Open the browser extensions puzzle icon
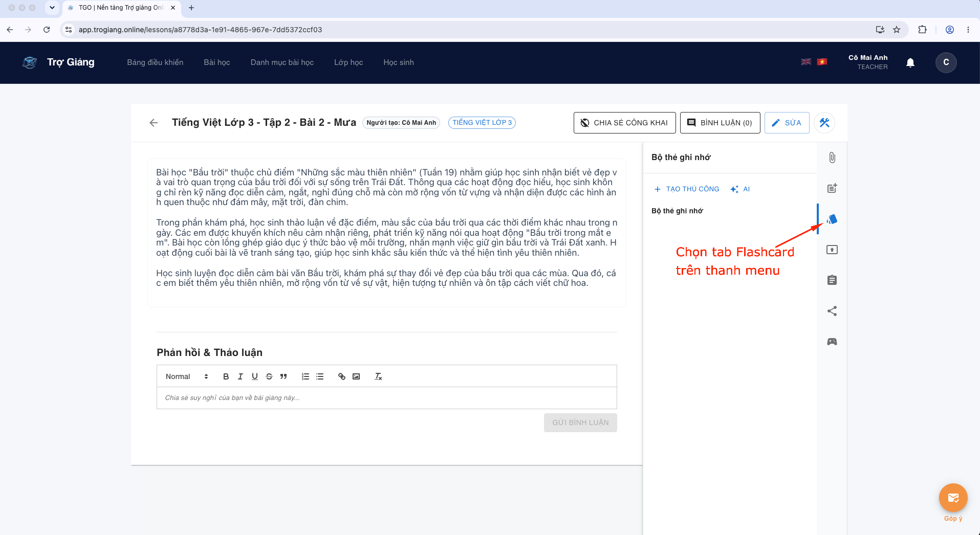980x535 pixels. [x=922, y=30]
